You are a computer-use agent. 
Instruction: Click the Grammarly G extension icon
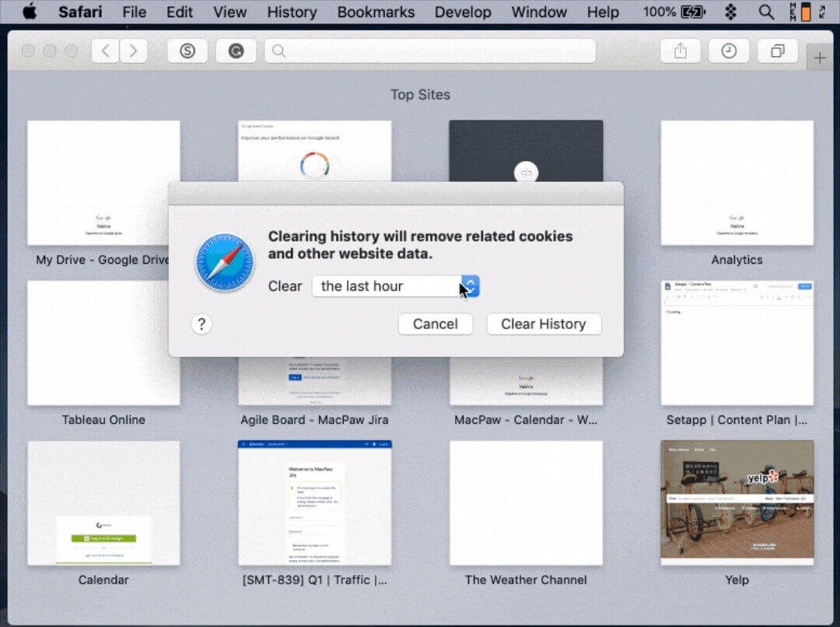236,51
